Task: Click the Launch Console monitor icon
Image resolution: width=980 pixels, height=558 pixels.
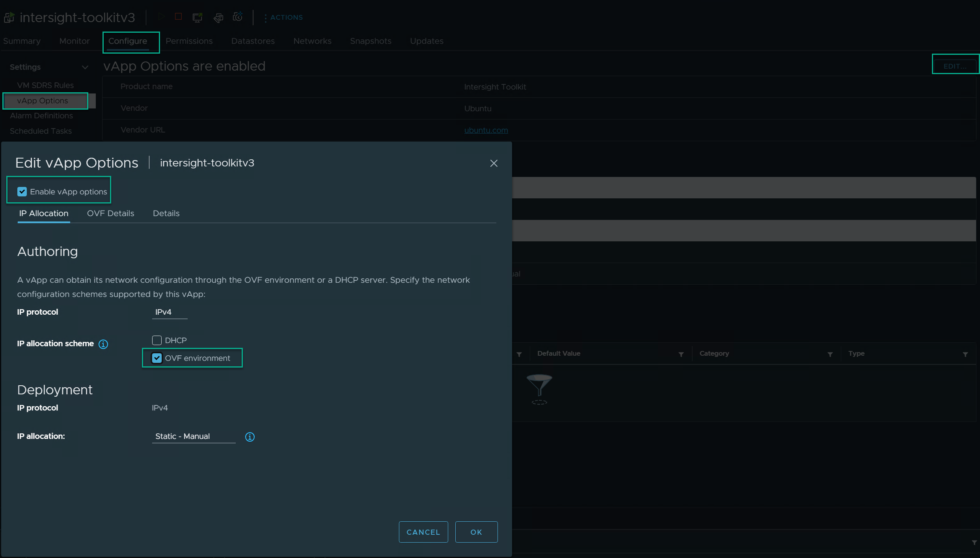Action: tap(197, 17)
